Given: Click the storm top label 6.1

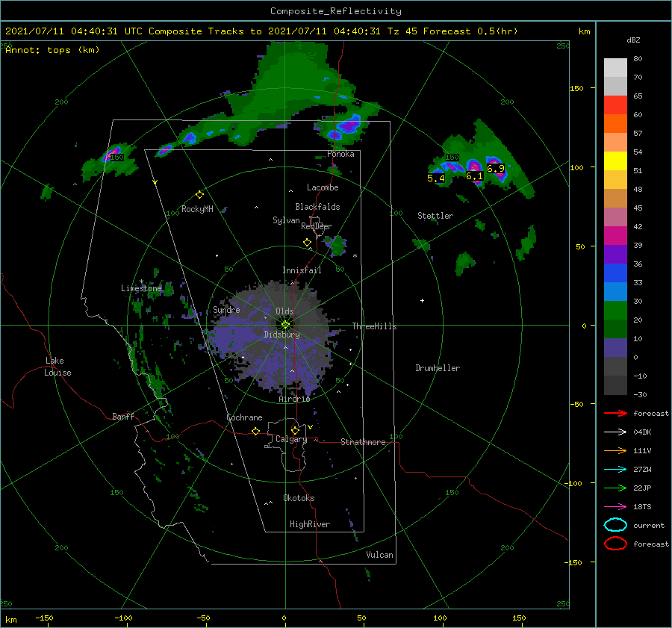Looking at the screenshot, I should [474, 175].
